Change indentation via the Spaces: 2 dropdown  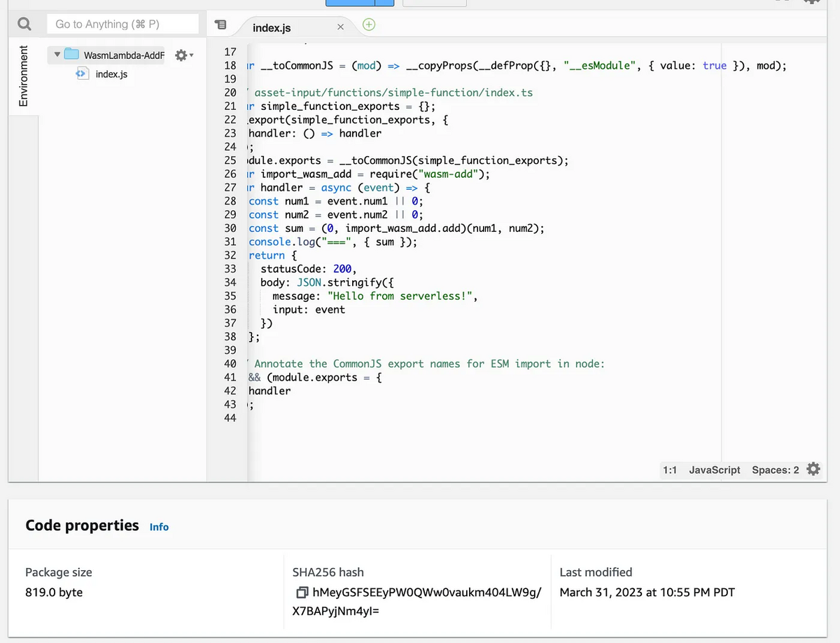775,469
